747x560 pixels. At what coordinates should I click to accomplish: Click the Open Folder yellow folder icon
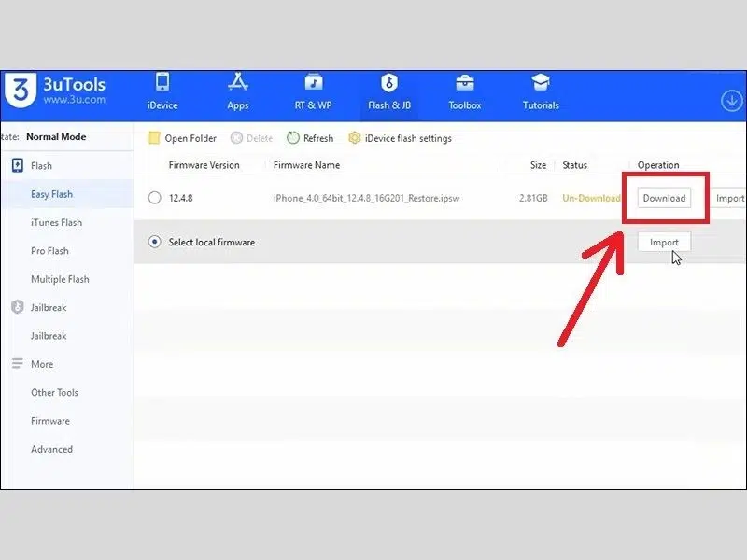point(154,138)
